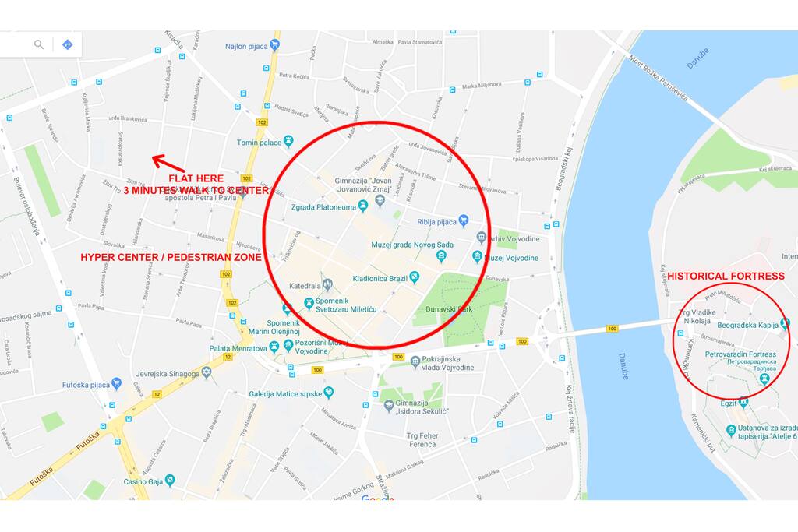
Task: Click the Palata Menratova marker icon
Action: coord(274,347)
